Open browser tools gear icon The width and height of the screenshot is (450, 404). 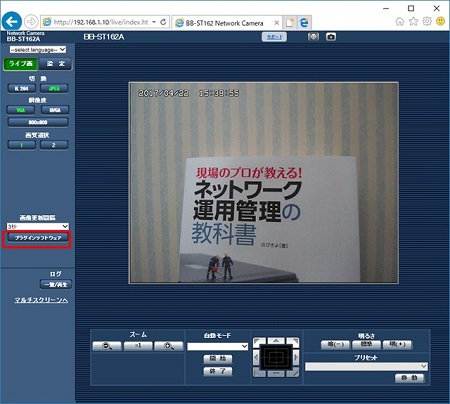427,22
